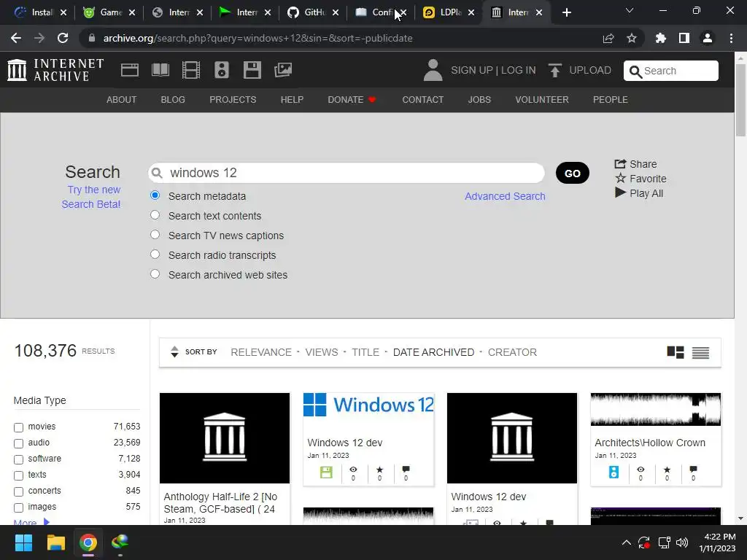
Task: Sort results by RELEVANCE
Action: [261, 352]
